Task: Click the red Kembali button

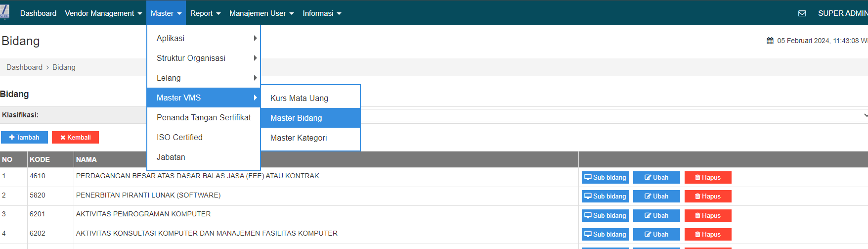Action: click(75, 138)
